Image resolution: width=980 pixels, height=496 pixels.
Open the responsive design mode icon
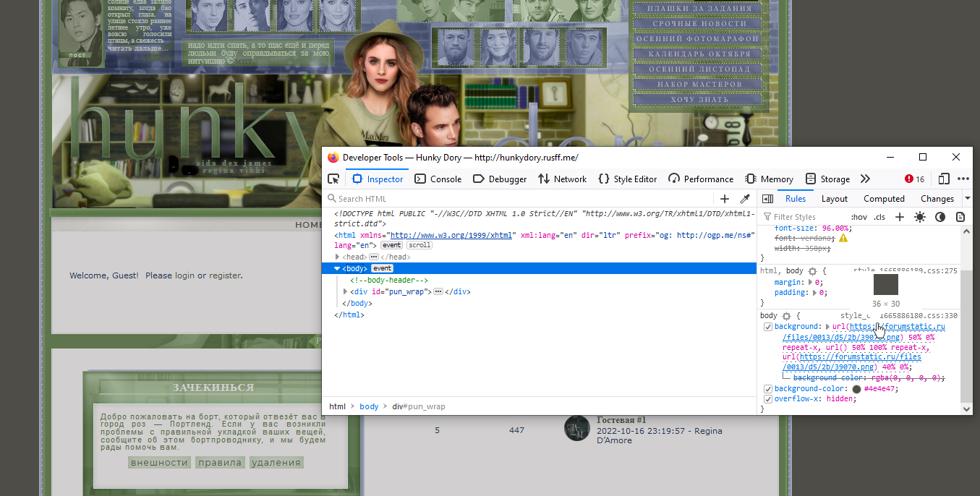(944, 179)
